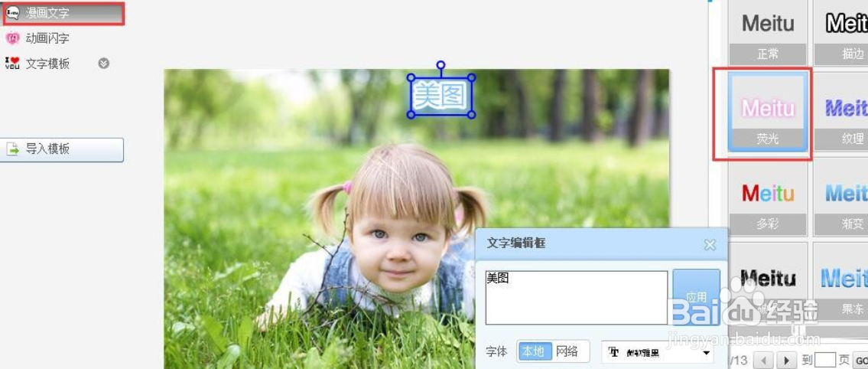This screenshot has width=868, height=369.
Task: Select the black distressed Meitu style thumbnail
Action: tap(768, 282)
